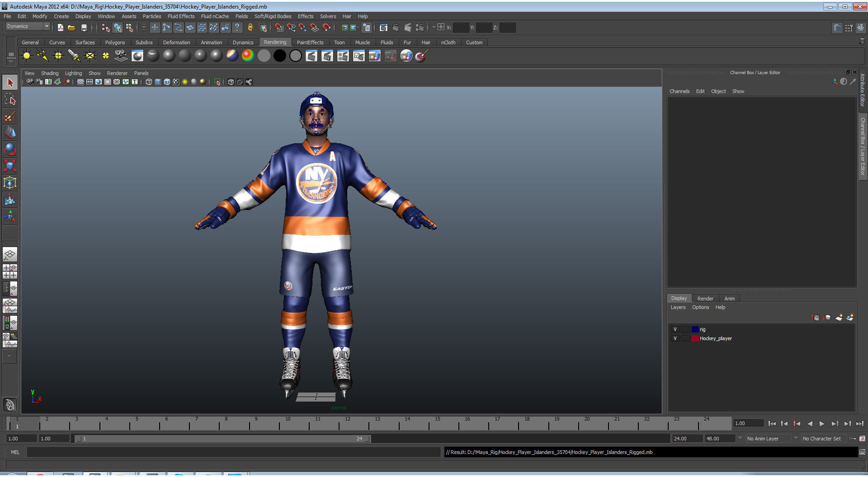Screen dimensions: 868x477
Task: Open the Anim layer tab
Action: click(729, 299)
